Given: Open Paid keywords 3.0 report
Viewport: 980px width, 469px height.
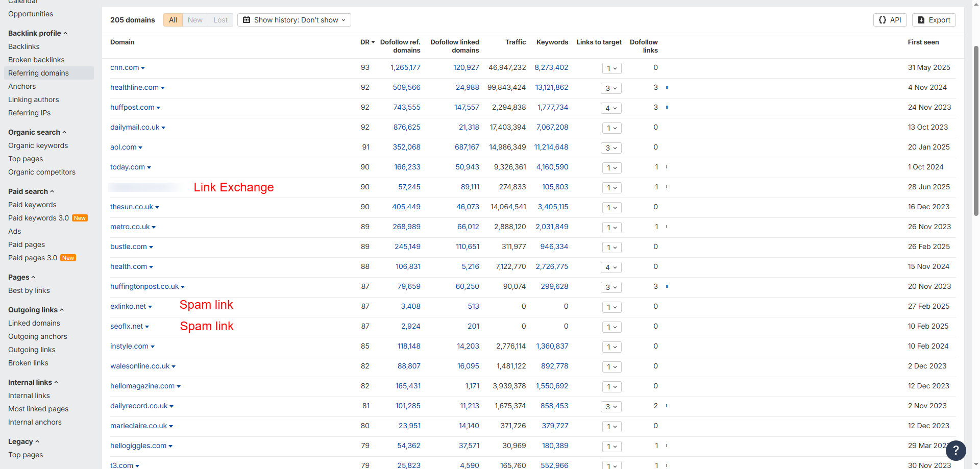Looking at the screenshot, I should pos(39,218).
